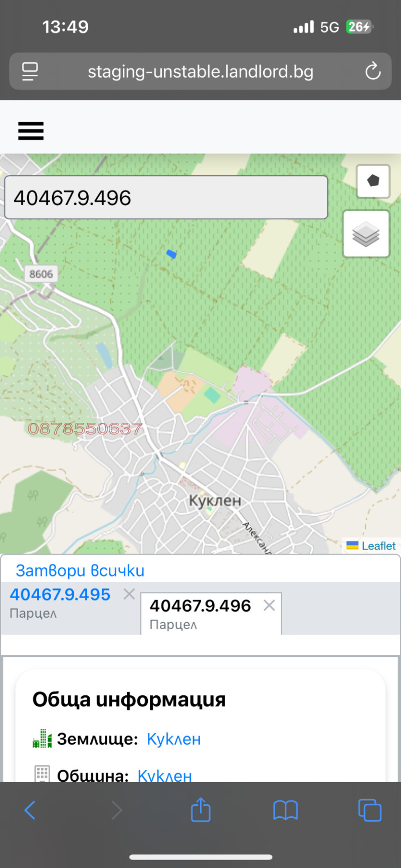Click 'Затвори всички' link
Screen dimensions: 401x868
point(80,570)
